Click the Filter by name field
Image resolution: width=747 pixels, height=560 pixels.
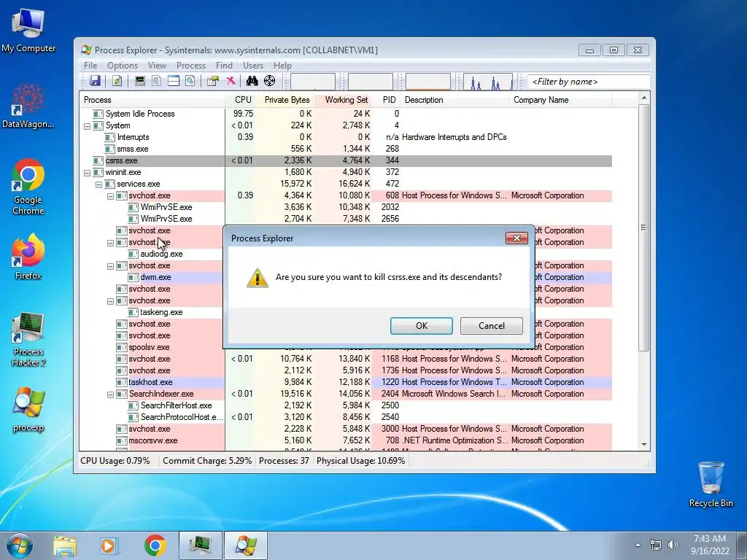[589, 82]
